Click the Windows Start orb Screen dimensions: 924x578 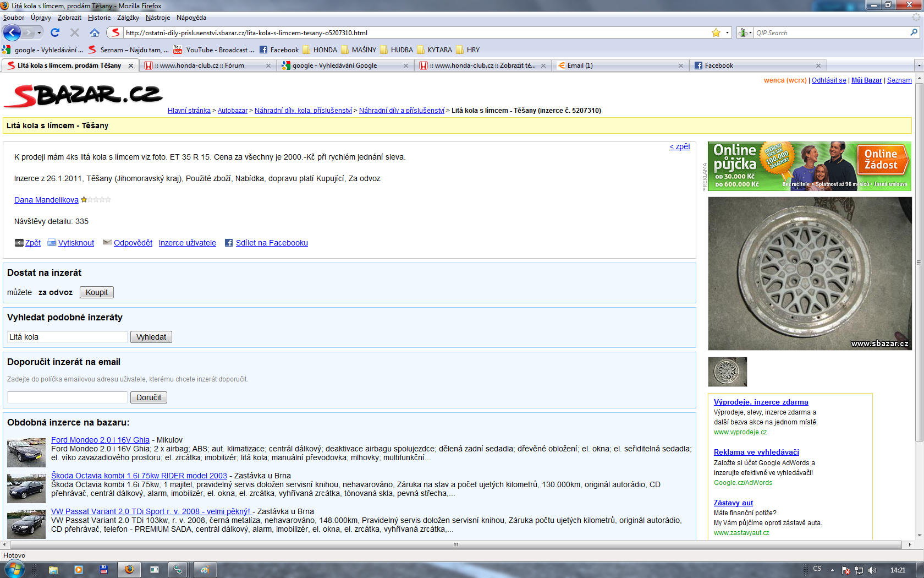point(15,569)
